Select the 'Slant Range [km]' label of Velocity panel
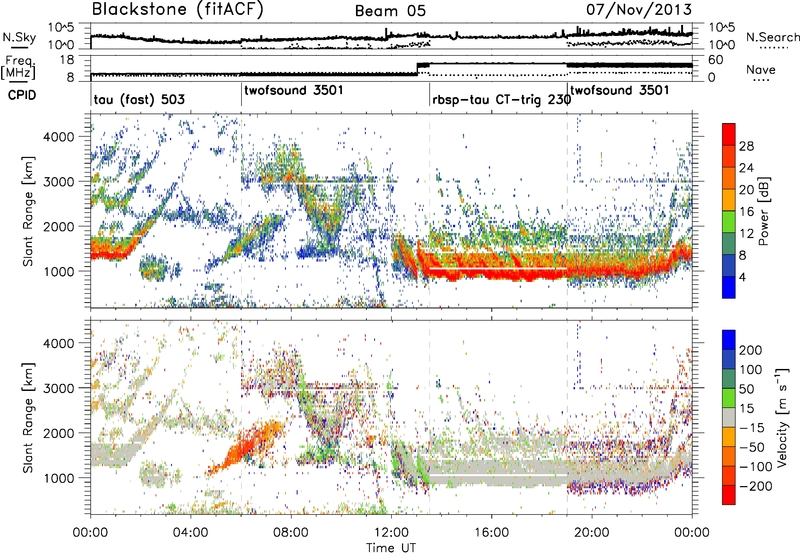800x554 pixels. (28, 417)
